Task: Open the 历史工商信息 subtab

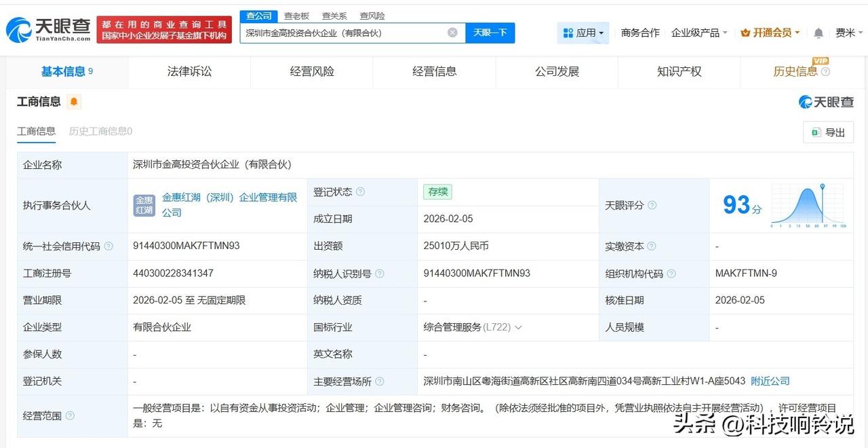Action: (99, 130)
